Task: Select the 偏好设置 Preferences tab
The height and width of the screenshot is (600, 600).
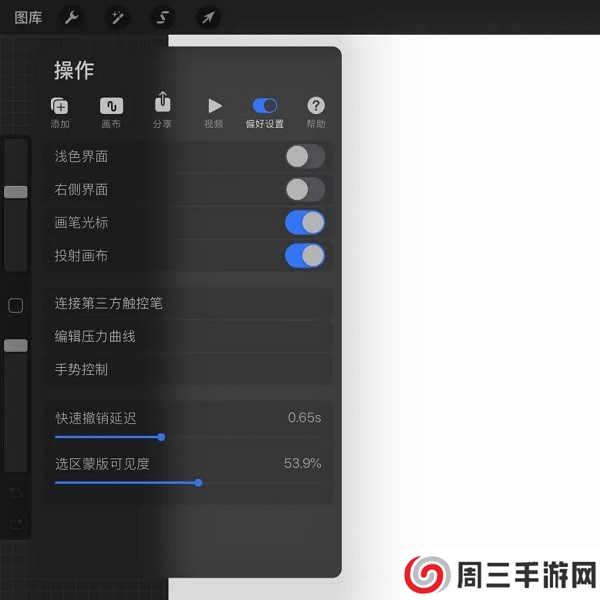Action: point(265,112)
